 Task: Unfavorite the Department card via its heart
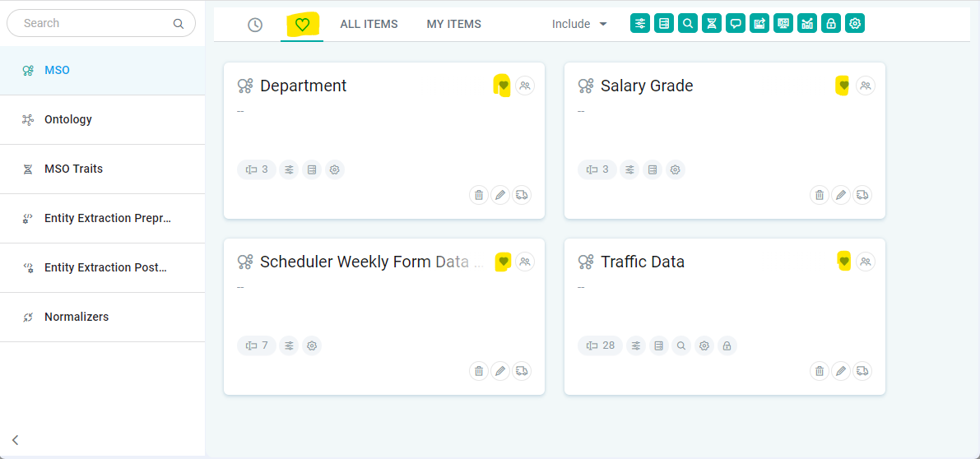504,85
